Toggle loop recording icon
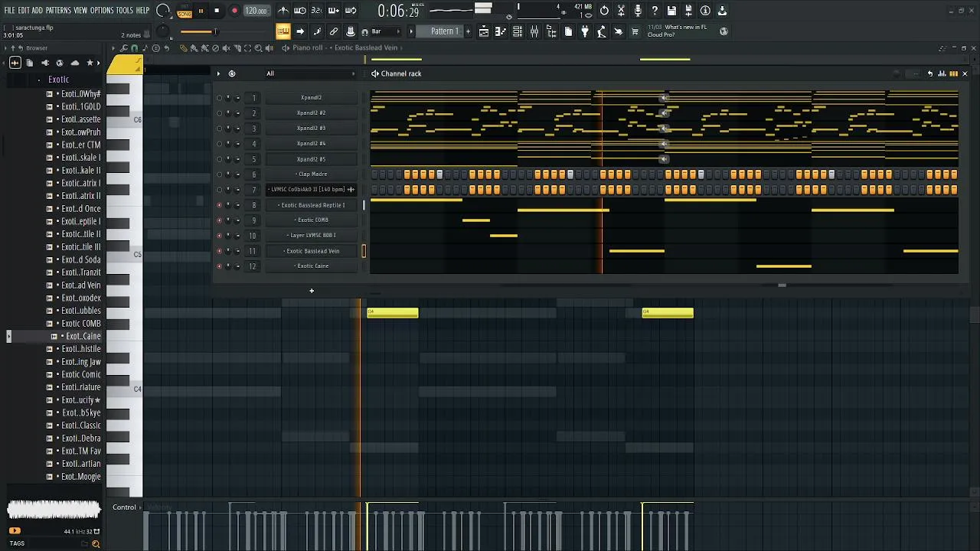Viewport: 980px width, 551px height. [351, 11]
